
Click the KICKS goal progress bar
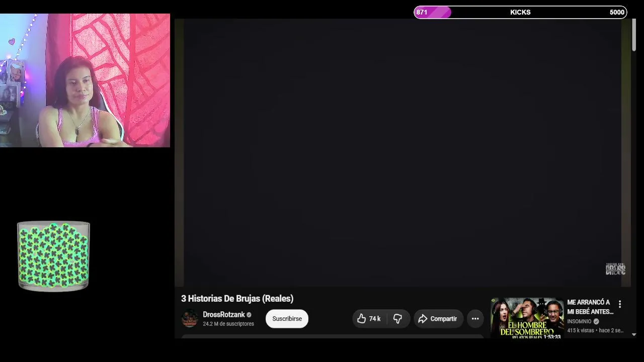[x=520, y=12]
